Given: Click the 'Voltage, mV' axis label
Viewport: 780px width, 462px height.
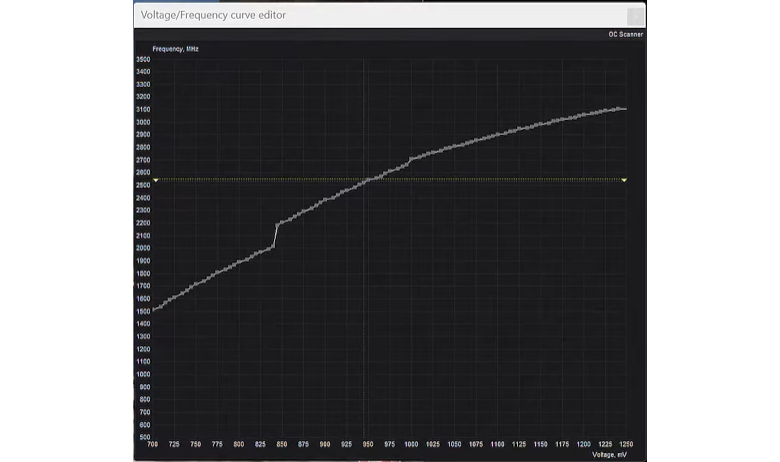Looking at the screenshot, I should tap(609, 455).
